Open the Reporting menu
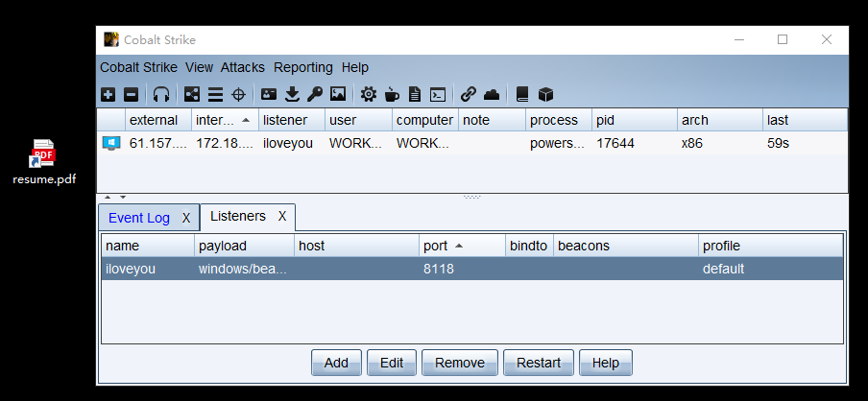Screen dimensions: 868x401 [x=303, y=67]
